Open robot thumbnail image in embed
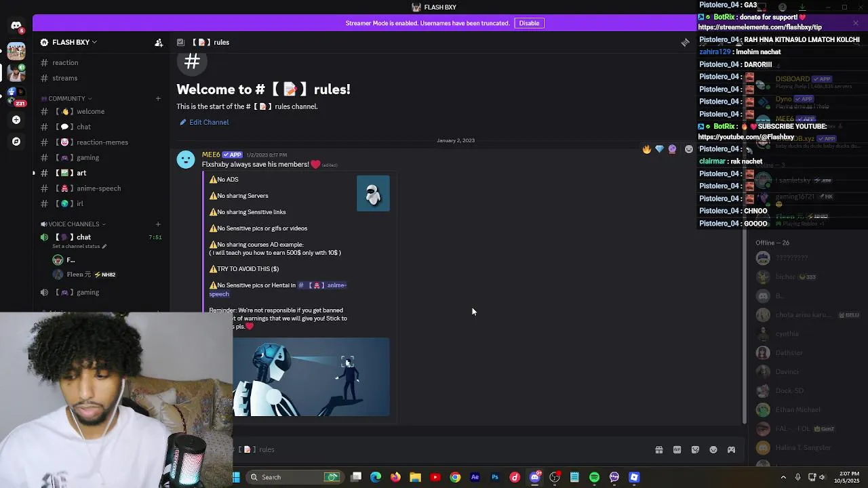Screen dimensions: 868x488 373,194
